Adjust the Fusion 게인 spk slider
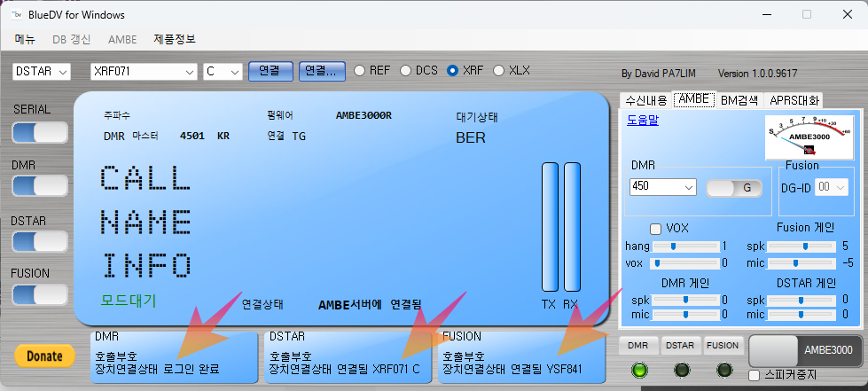868x391 pixels. click(801, 246)
